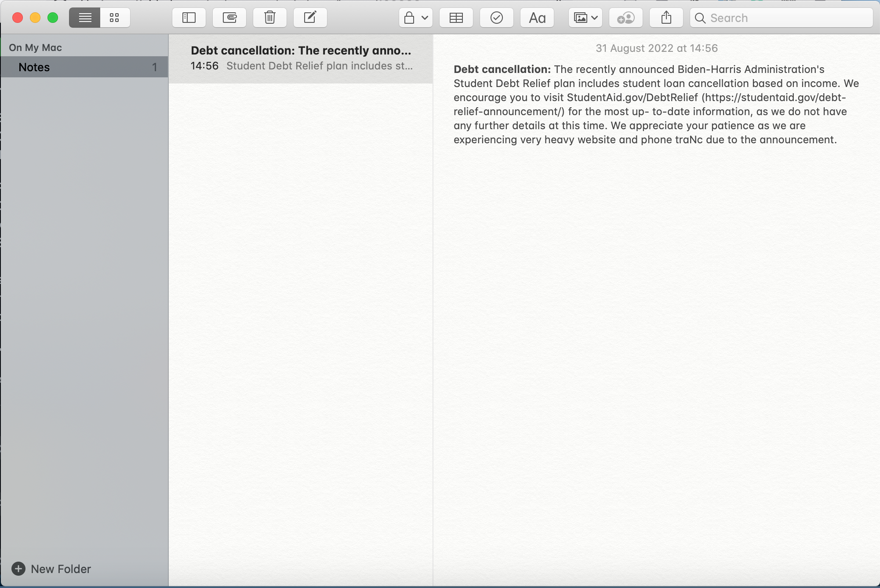This screenshot has height=588, width=880.
Task: Create a new note
Action: pos(310,18)
